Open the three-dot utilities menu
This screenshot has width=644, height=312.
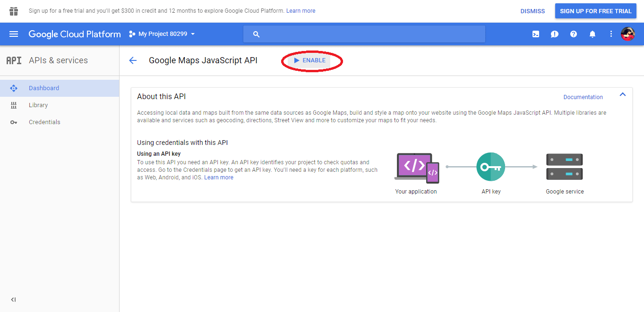[x=611, y=34]
